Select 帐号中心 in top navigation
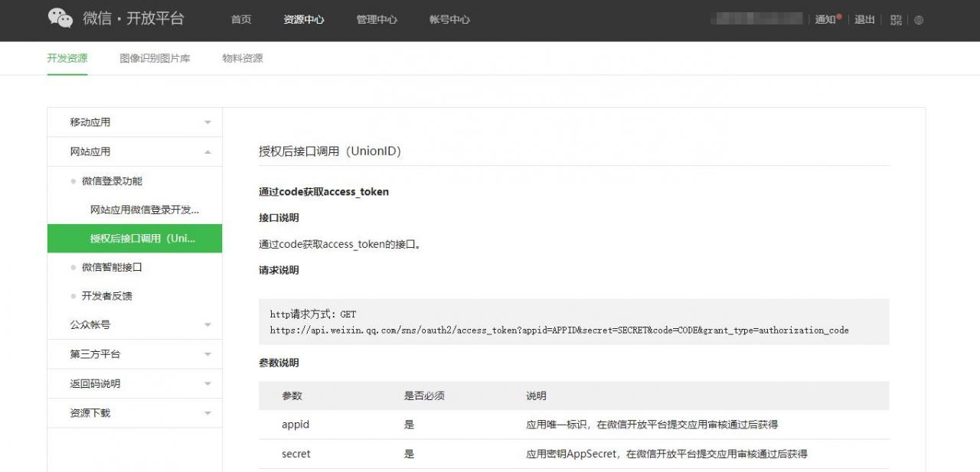 449,20
